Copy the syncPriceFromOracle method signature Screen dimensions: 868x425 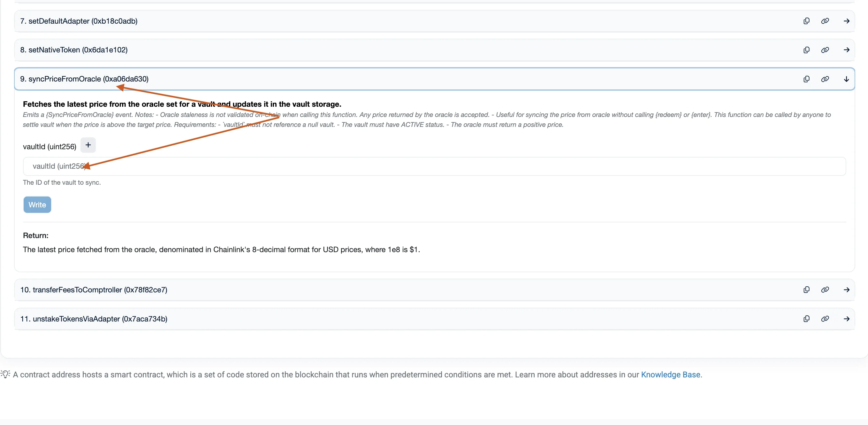[x=807, y=79]
